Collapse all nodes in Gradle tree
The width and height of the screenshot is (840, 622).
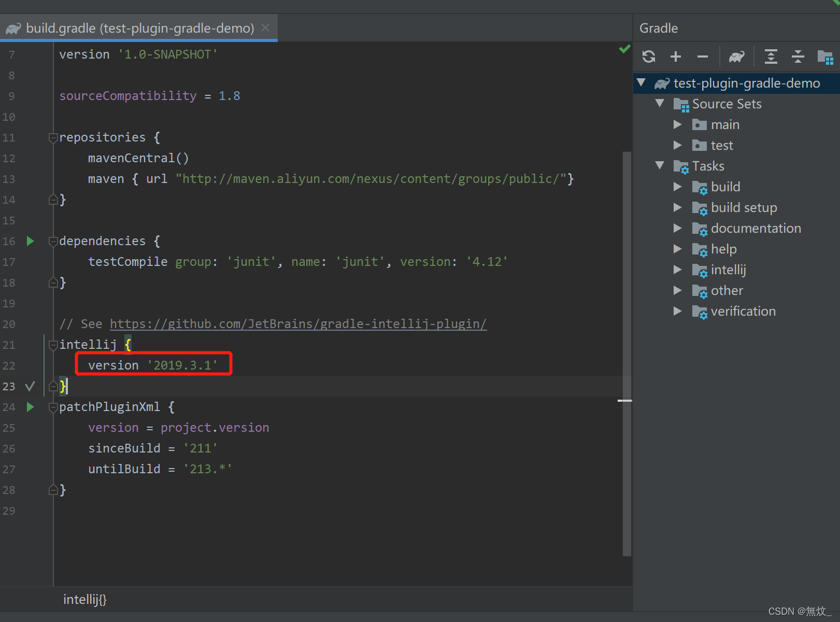pyautogui.click(x=798, y=56)
